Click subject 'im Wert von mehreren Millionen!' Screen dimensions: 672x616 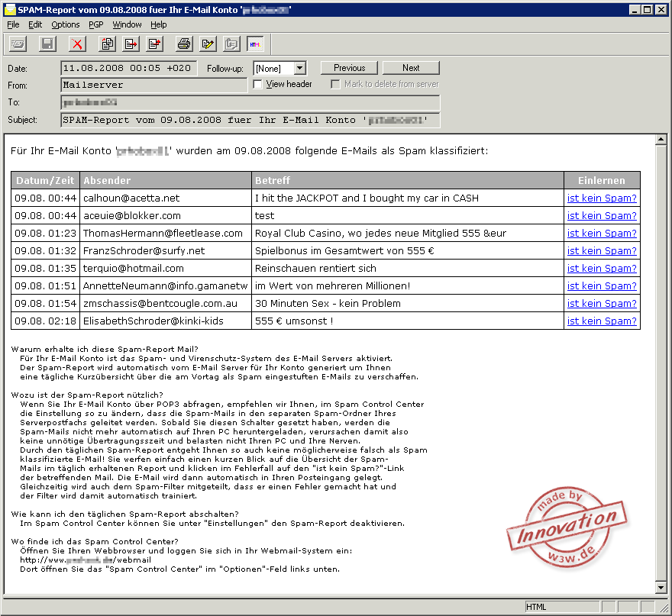(x=333, y=285)
